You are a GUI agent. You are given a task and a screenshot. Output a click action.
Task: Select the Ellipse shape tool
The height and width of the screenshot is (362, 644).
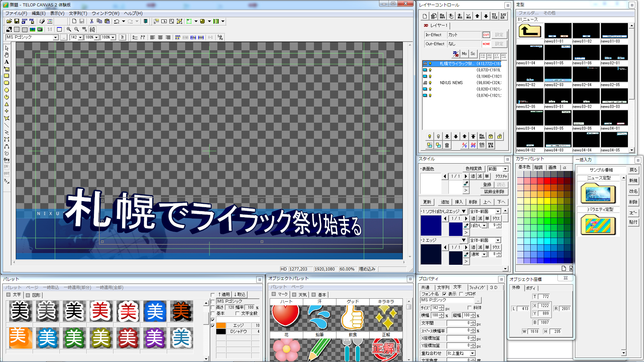click(x=6, y=90)
